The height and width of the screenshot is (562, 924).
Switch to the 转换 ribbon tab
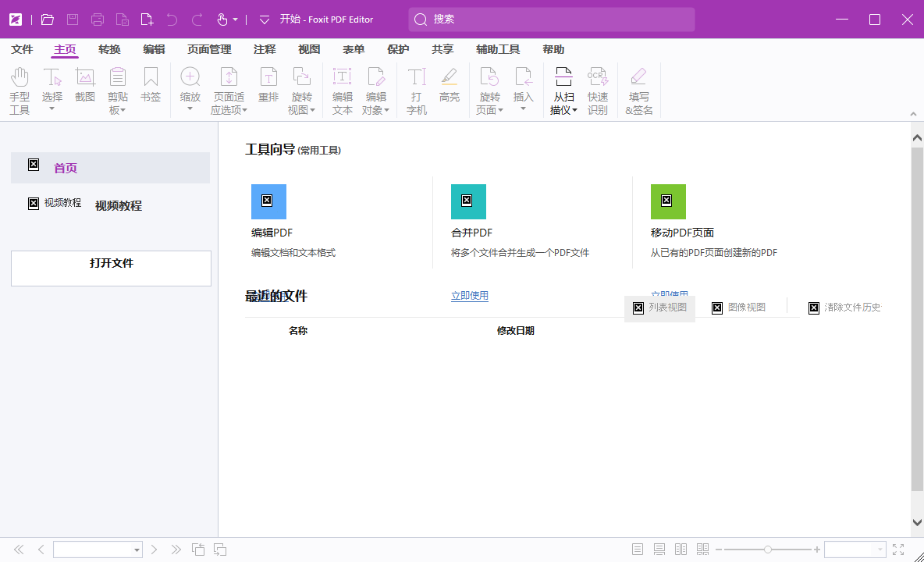pos(108,48)
